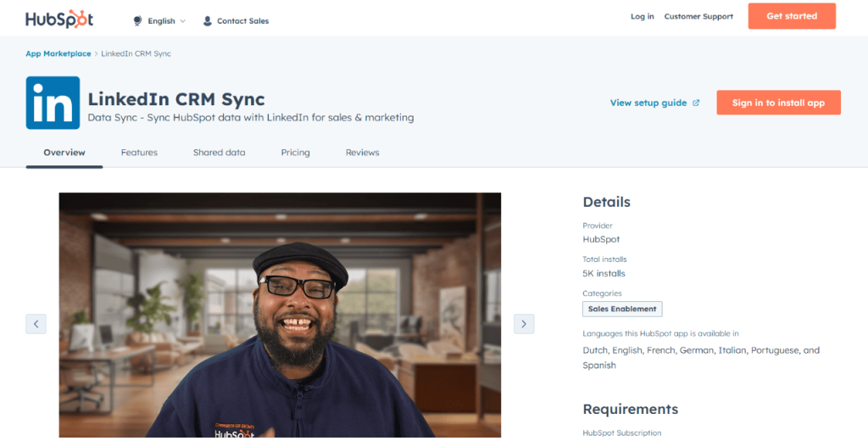Switch to the Features tab
The height and width of the screenshot is (441, 868).
pos(139,153)
